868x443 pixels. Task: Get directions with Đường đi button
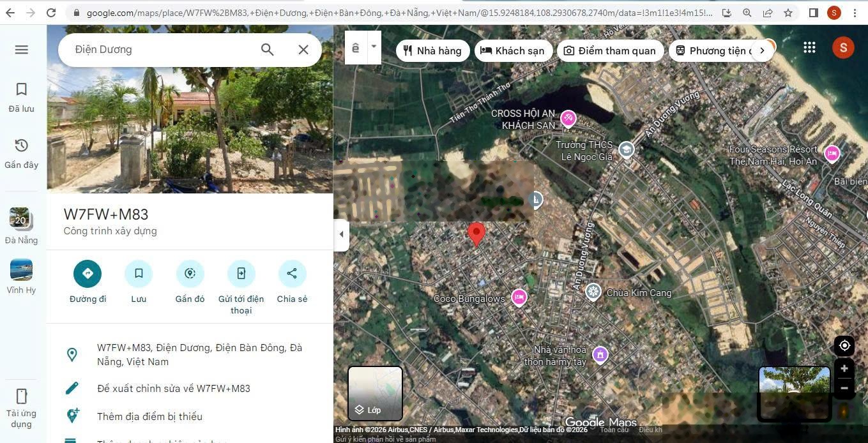click(x=88, y=282)
